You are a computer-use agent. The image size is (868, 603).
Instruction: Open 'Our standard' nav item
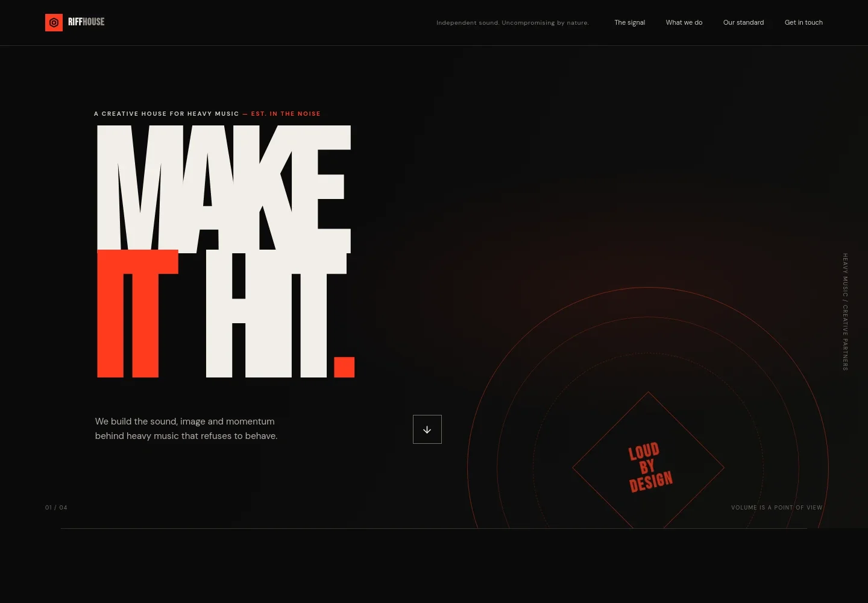743,22
